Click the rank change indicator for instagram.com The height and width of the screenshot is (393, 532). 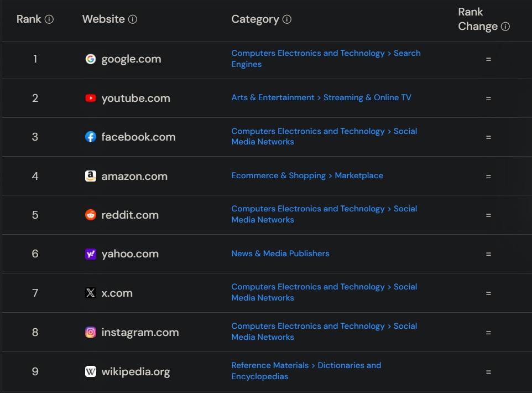[488, 333]
